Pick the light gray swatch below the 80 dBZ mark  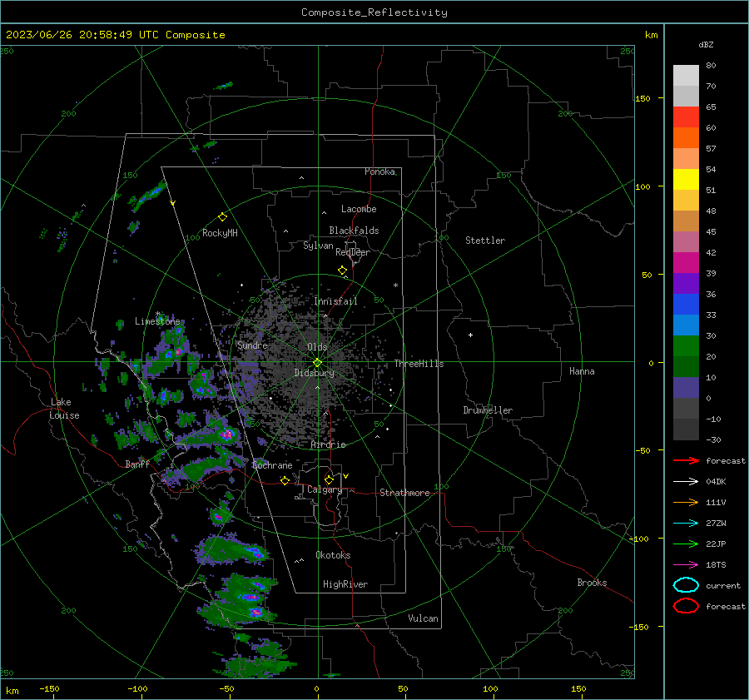point(686,76)
